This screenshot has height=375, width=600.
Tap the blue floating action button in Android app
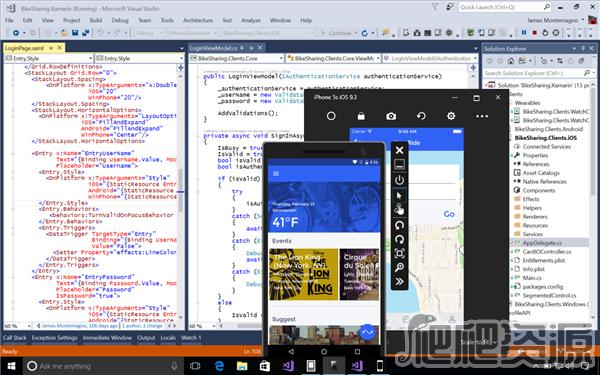click(367, 332)
